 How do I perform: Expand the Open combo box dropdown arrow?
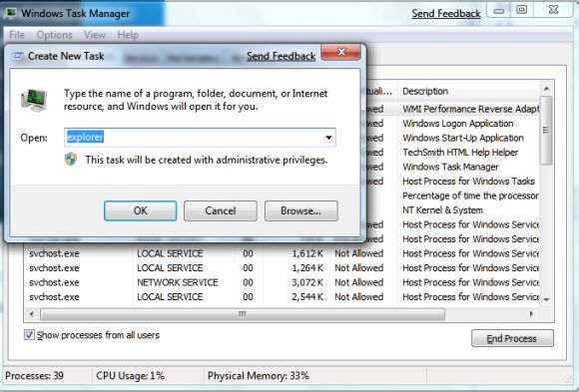point(328,138)
